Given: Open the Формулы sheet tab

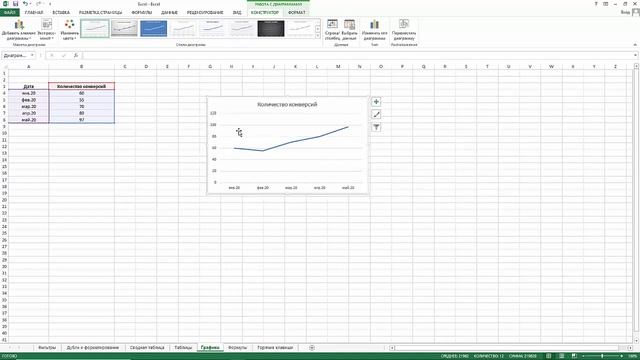Looking at the screenshot, I should pyautogui.click(x=238, y=348).
